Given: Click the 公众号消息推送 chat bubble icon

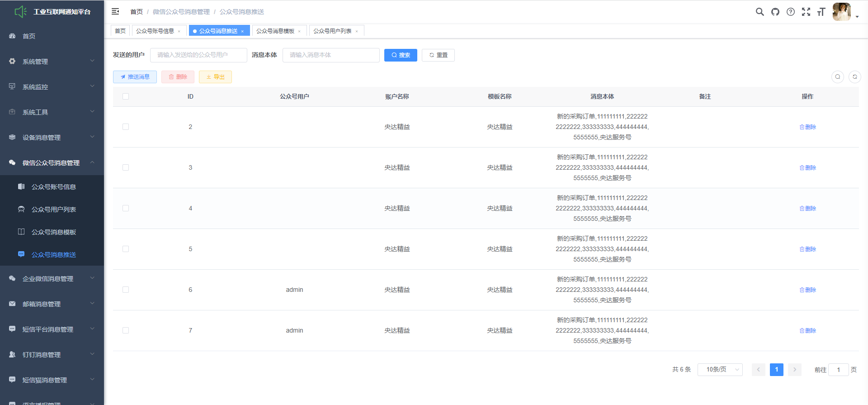Looking at the screenshot, I should 21,254.
